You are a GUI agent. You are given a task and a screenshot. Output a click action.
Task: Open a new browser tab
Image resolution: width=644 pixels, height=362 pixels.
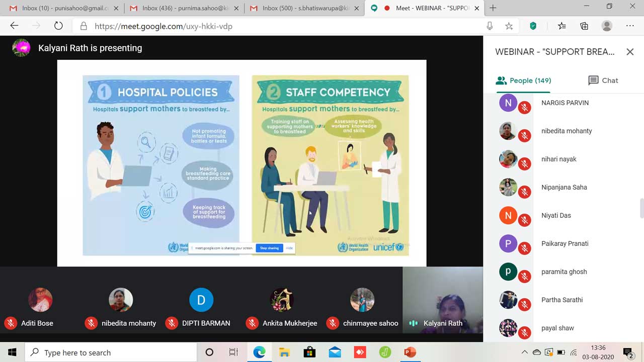tap(493, 8)
